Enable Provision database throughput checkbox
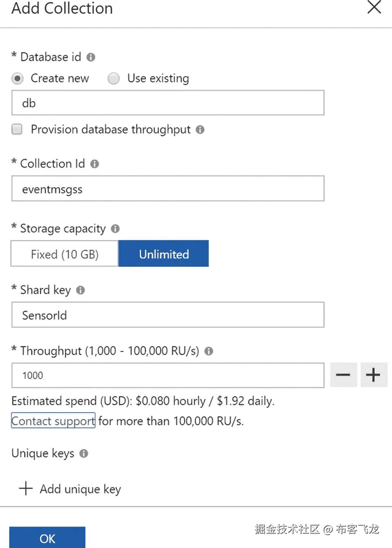This screenshot has width=392, height=548. pos(17,129)
